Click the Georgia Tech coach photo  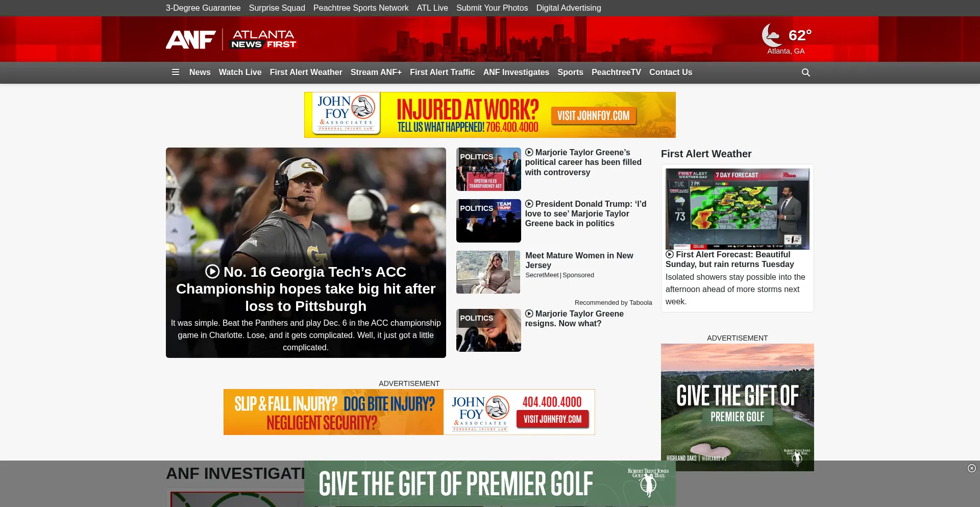pos(306,204)
